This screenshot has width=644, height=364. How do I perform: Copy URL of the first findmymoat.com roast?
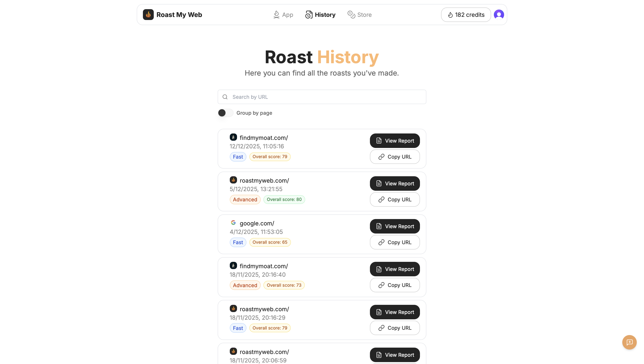tap(394, 157)
